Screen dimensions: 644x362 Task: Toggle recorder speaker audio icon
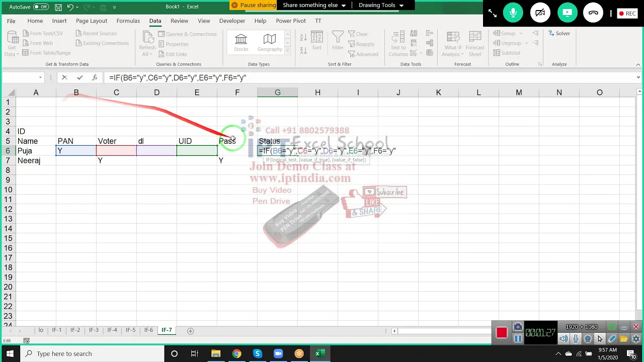[x=563, y=339]
